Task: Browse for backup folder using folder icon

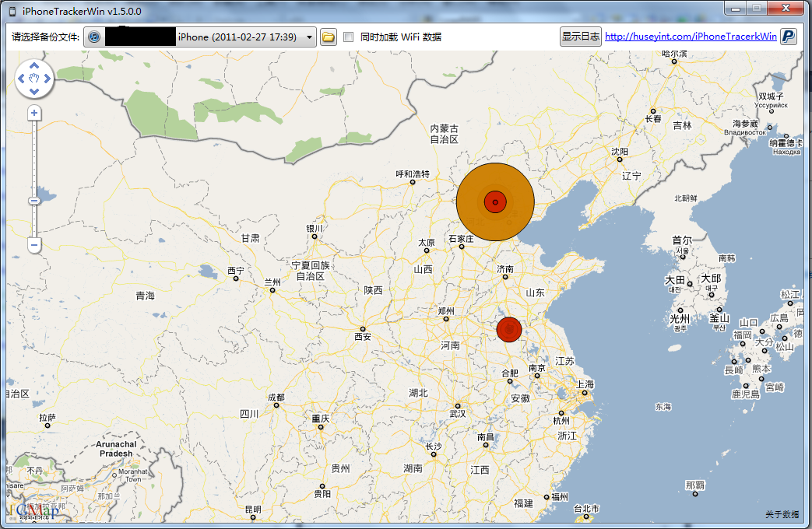Action: pyautogui.click(x=329, y=37)
